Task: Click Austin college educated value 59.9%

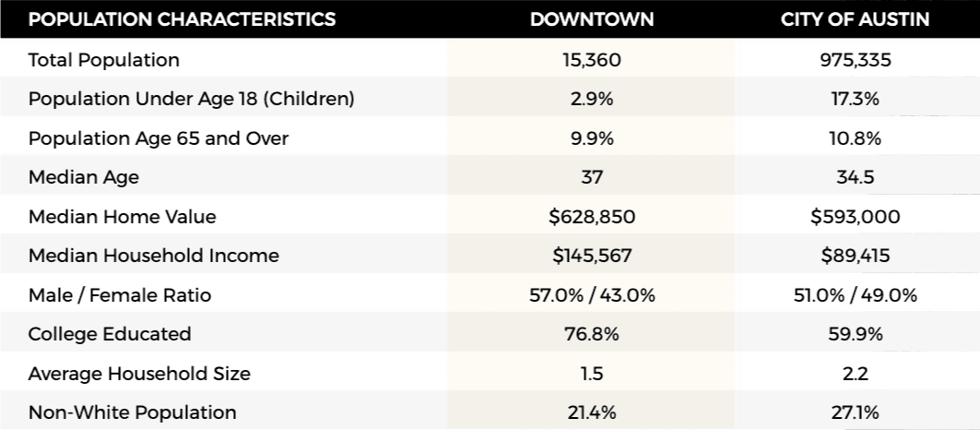Action: coord(856,334)
